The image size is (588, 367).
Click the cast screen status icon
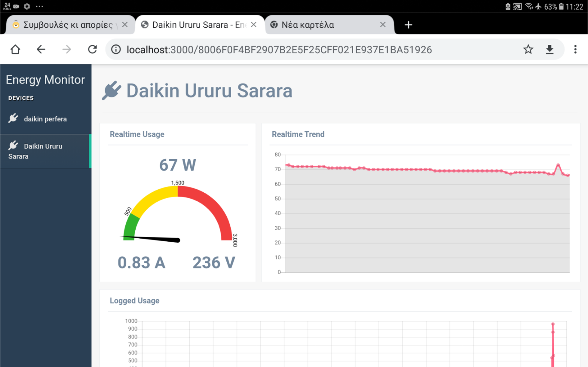coord(517,7)
